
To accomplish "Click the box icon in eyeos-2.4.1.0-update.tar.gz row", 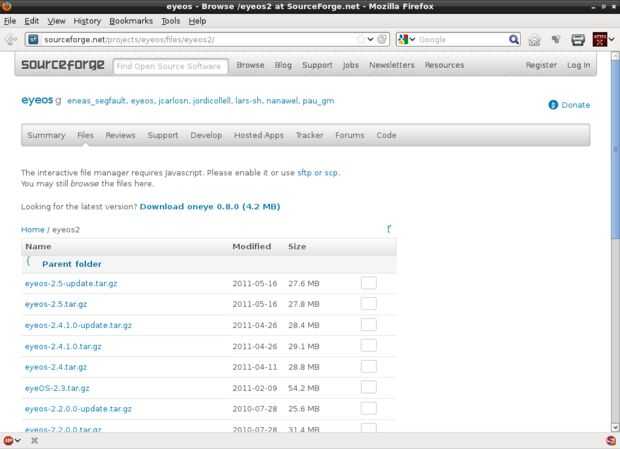I will tap(369, 324).
